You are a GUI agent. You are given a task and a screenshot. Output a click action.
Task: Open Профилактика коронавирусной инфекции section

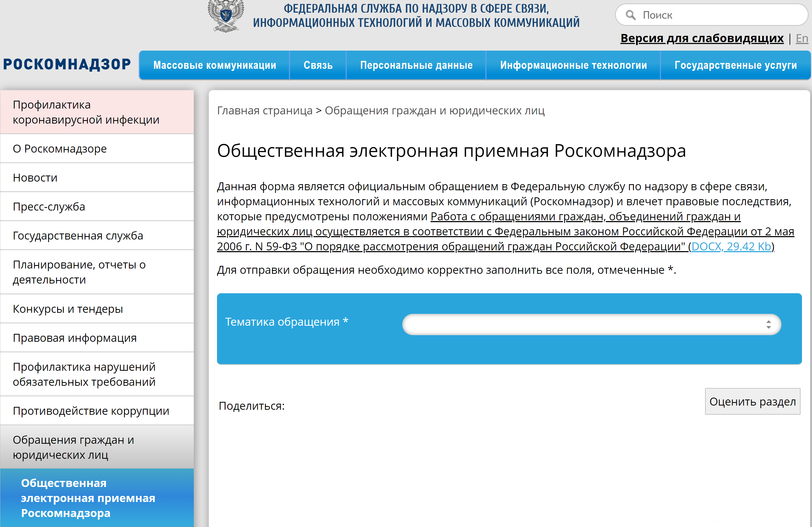97,112
